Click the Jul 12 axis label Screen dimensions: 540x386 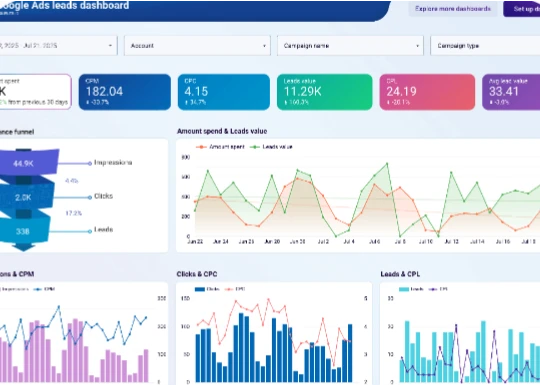click(451, 242)
